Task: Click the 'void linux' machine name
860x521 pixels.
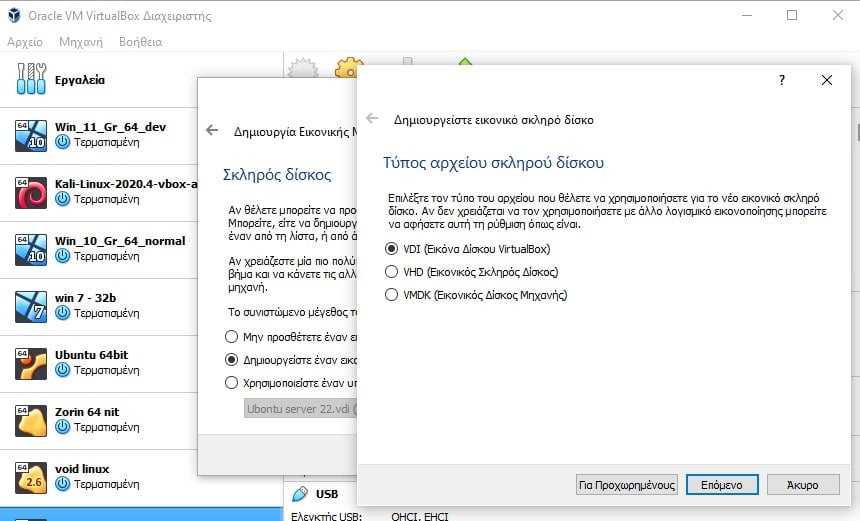Action: pos(82,469)
